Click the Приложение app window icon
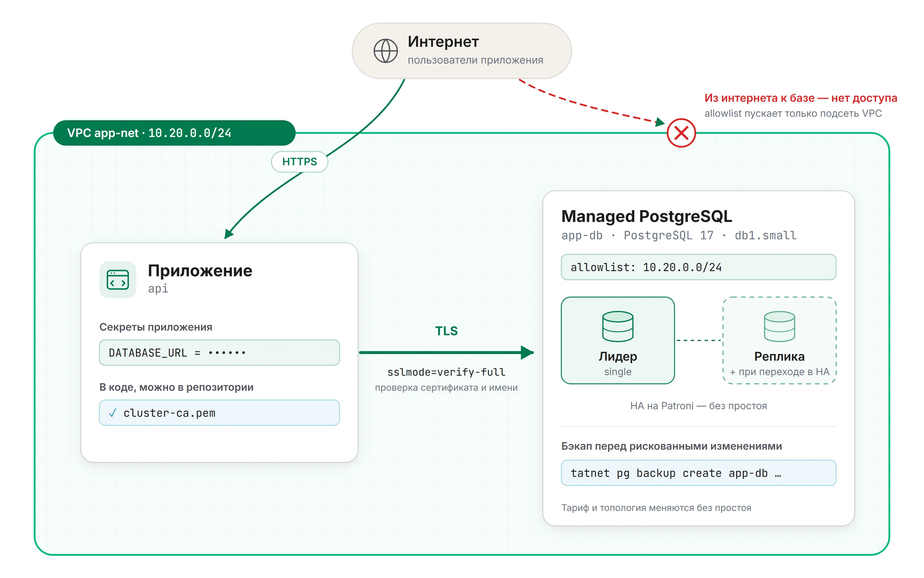The height and width of the screenshot is (578, 924). (x=118, y=279)
